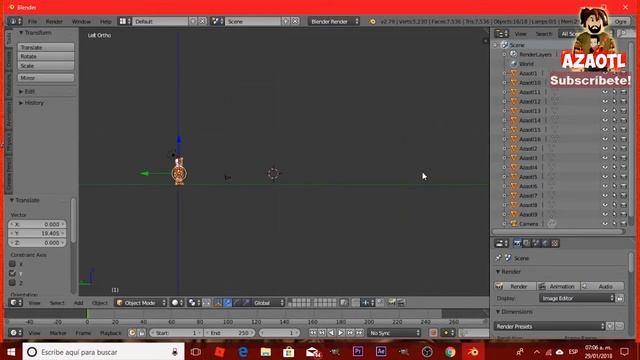Image resolution: width=640 pixels, height=360 pixels.
Task: Open the Window menu
Action: coord(81,21)
